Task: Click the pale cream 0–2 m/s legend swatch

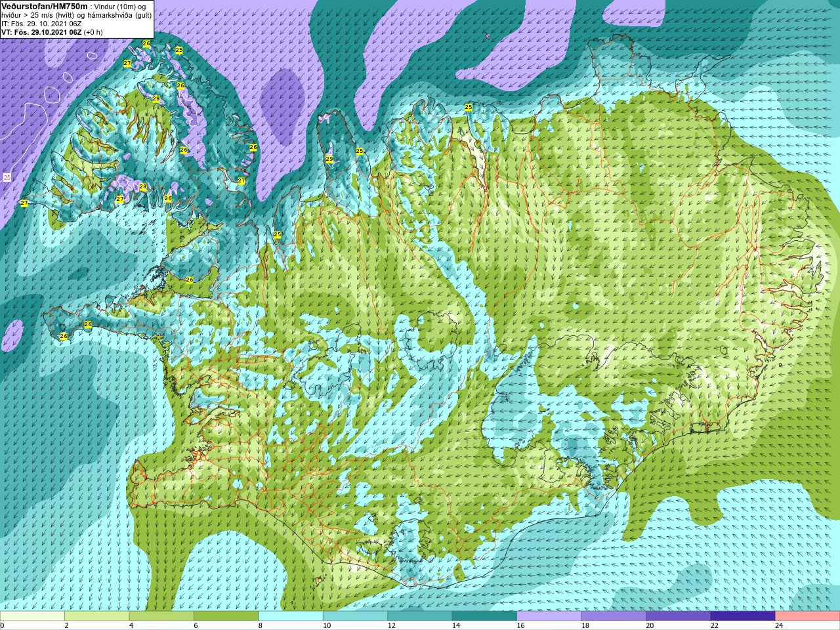Action: 32,616
